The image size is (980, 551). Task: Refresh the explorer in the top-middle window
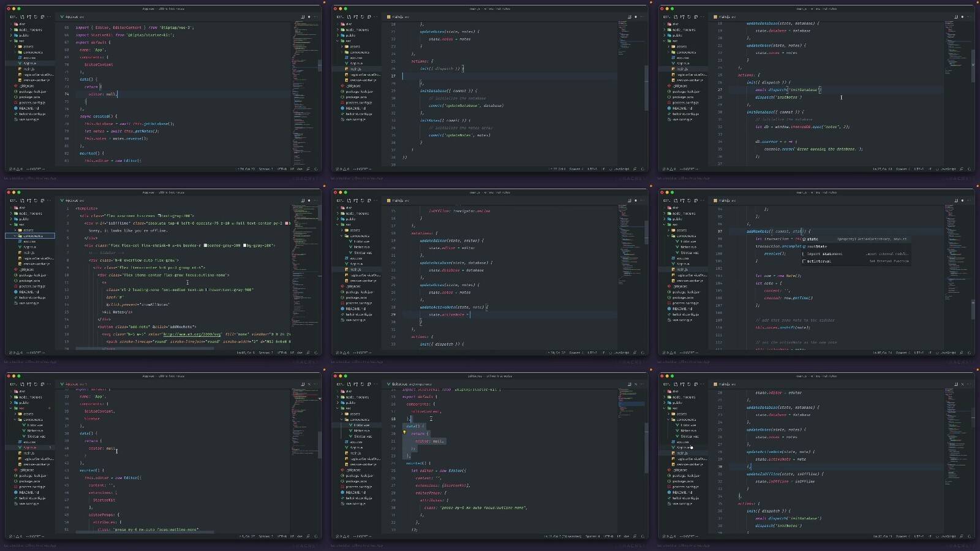tap(362, 17)
